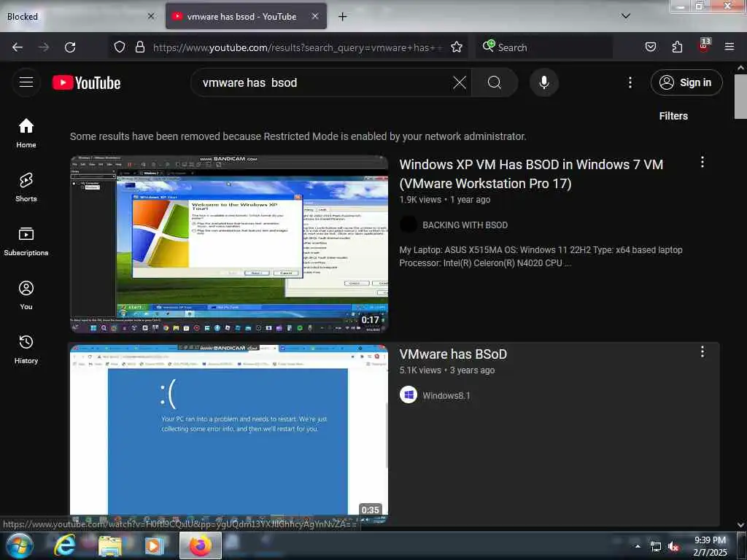Click the video description starting My Laptop
747x560 pixels.
[541, 256]
